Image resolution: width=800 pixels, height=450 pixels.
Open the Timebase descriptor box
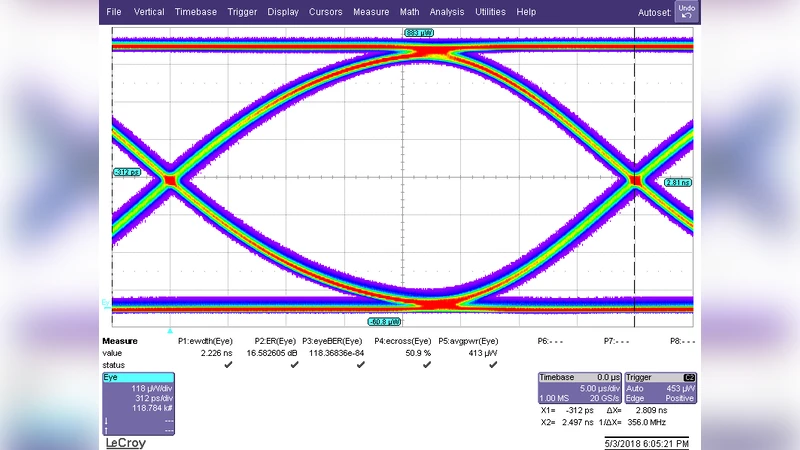pyautogui.click(x=579, y=388)
